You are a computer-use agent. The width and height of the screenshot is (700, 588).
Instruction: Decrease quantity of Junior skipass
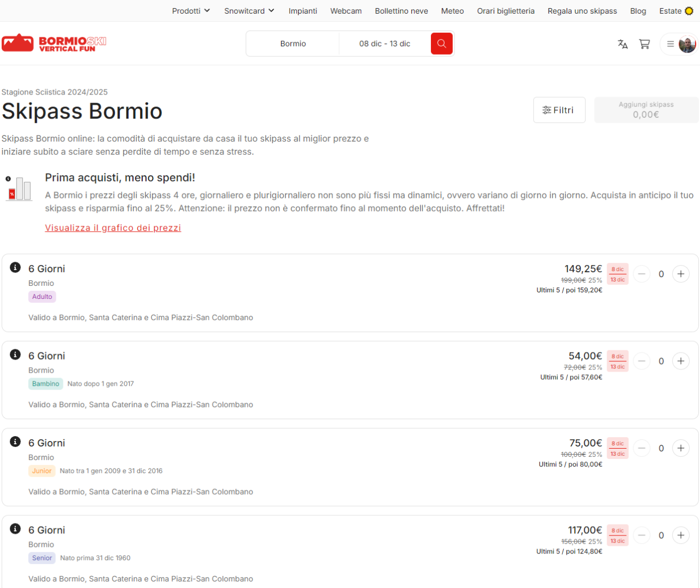(x=641, y=448)
